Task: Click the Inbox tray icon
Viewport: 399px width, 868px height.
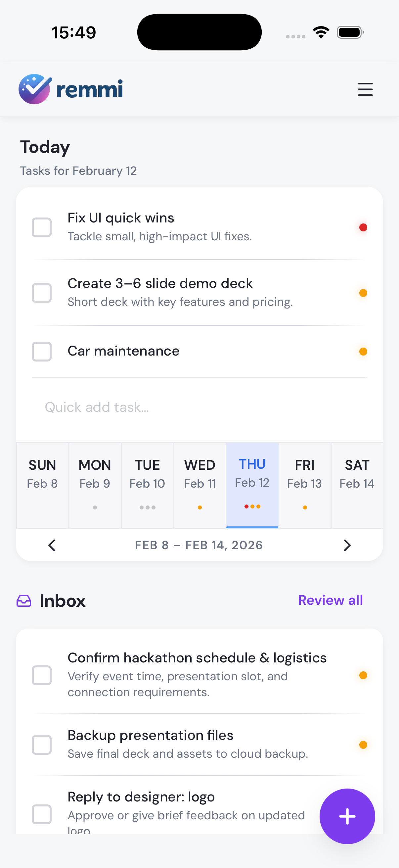Action: 24,601
